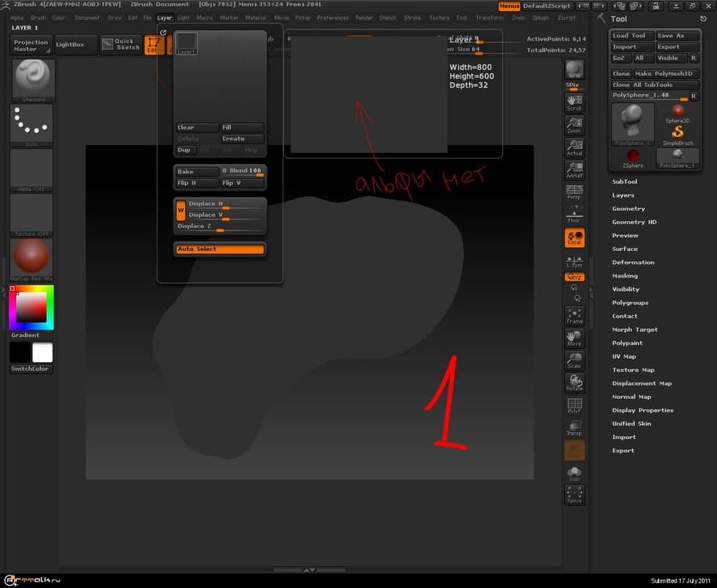Open the Document menu
This screenshot has height=588, width=717.
click(87, 17)
